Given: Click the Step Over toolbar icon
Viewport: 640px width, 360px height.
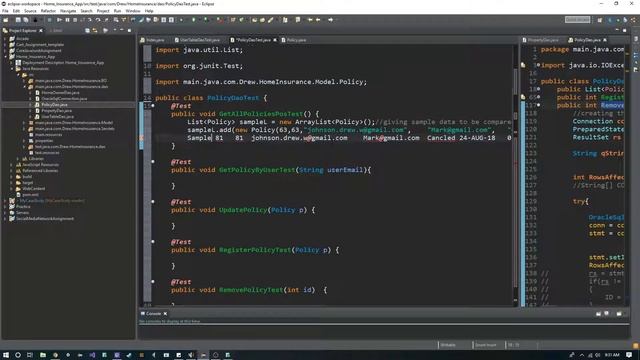Looking at the screenshot, I should pos(98,20).
